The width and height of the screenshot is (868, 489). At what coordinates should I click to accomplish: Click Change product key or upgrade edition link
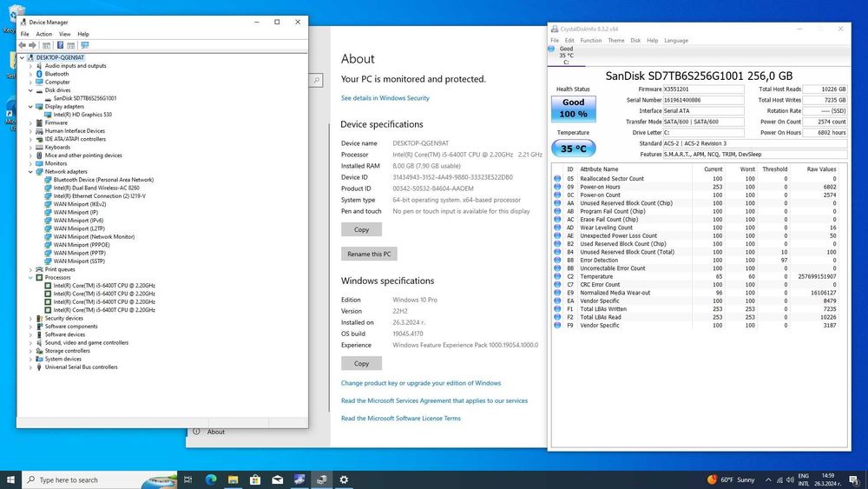[421, 383]
